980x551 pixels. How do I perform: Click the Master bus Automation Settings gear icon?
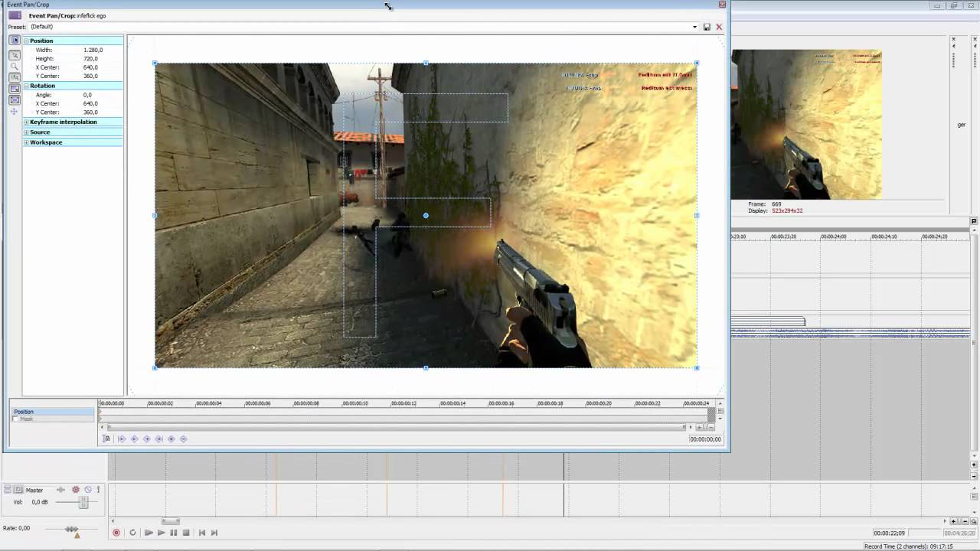tap(76, 490)
